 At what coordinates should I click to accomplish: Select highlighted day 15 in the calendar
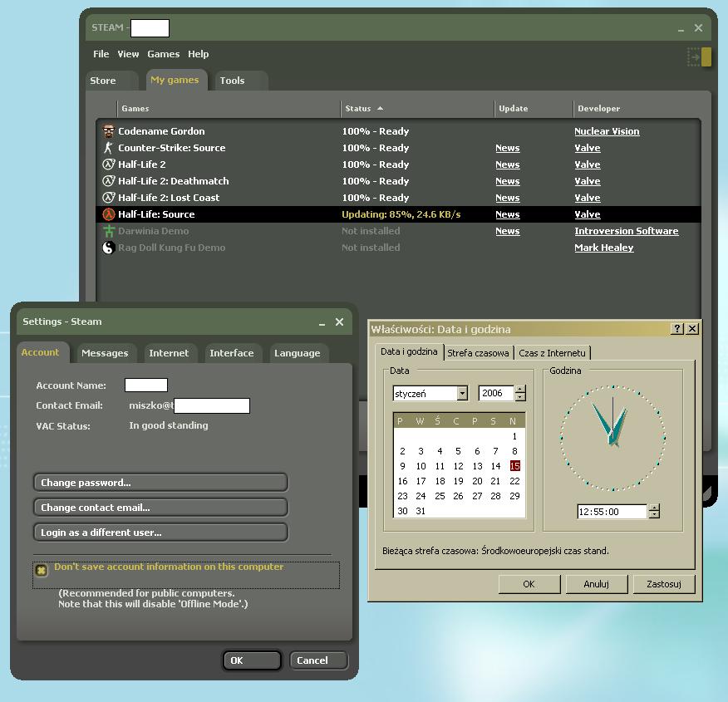point(515,466)
